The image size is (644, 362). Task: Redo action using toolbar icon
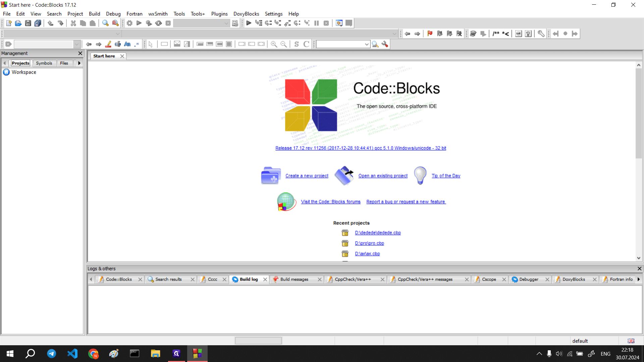tap(60, 23)
